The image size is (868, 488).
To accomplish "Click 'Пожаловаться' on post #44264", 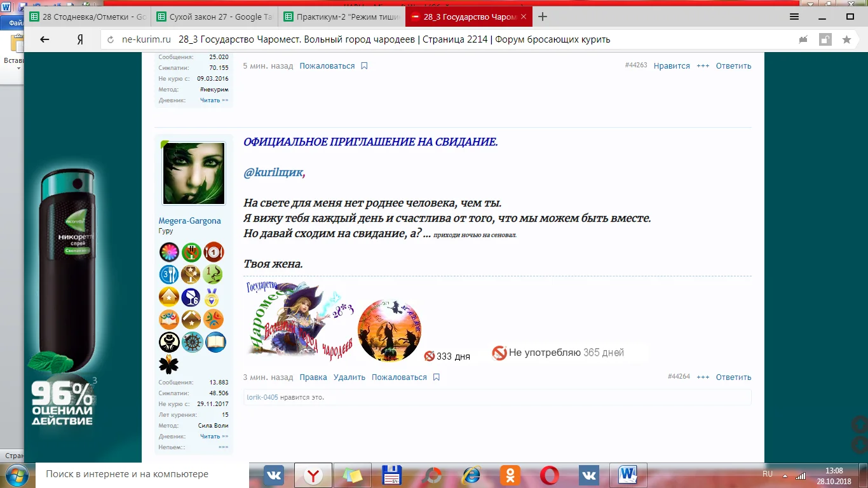I will [x=399, y=377].
